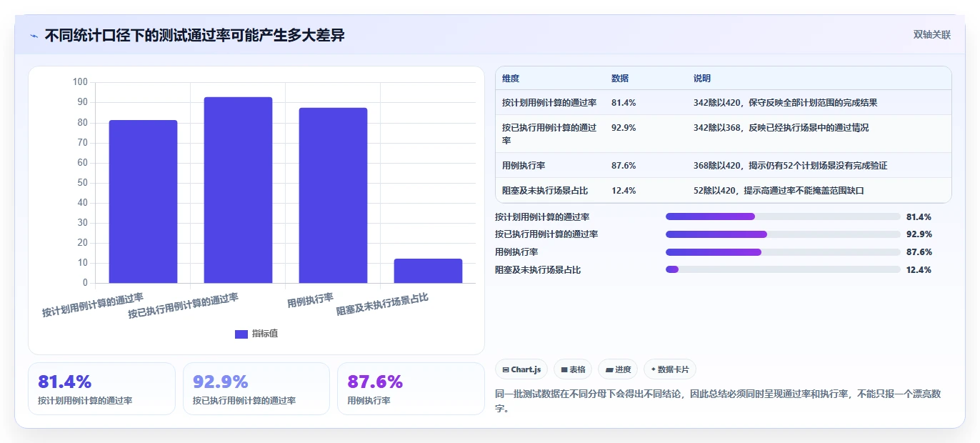The height and width of the screenshot is (443, 980).
Task: Select the 数据卡片 tag chip
Action: tap(669, 369)
